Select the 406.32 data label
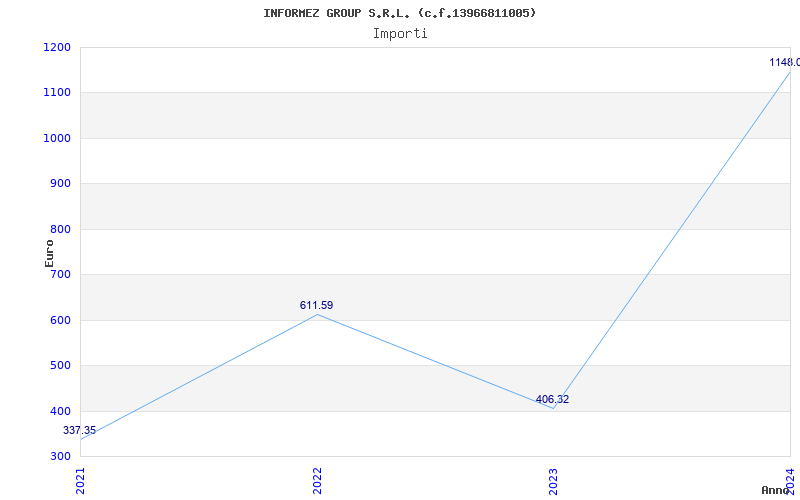800x500 pixels. [x=552, y=399]
